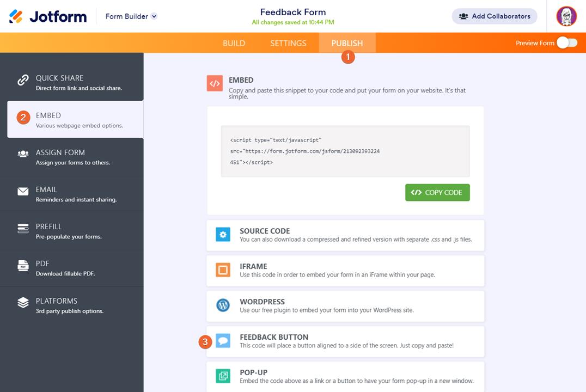Click the Form Builder label

(127, 16)
